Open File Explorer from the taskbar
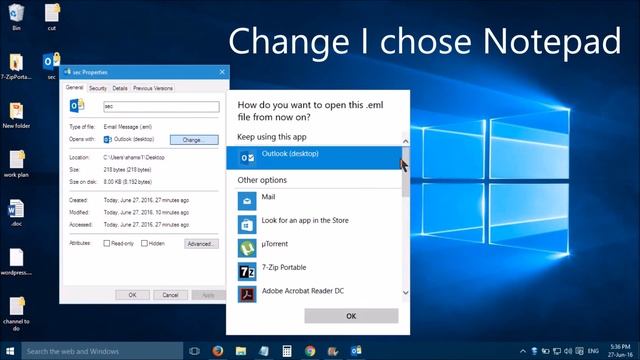The image size is (640, 360). pos(241,351)
